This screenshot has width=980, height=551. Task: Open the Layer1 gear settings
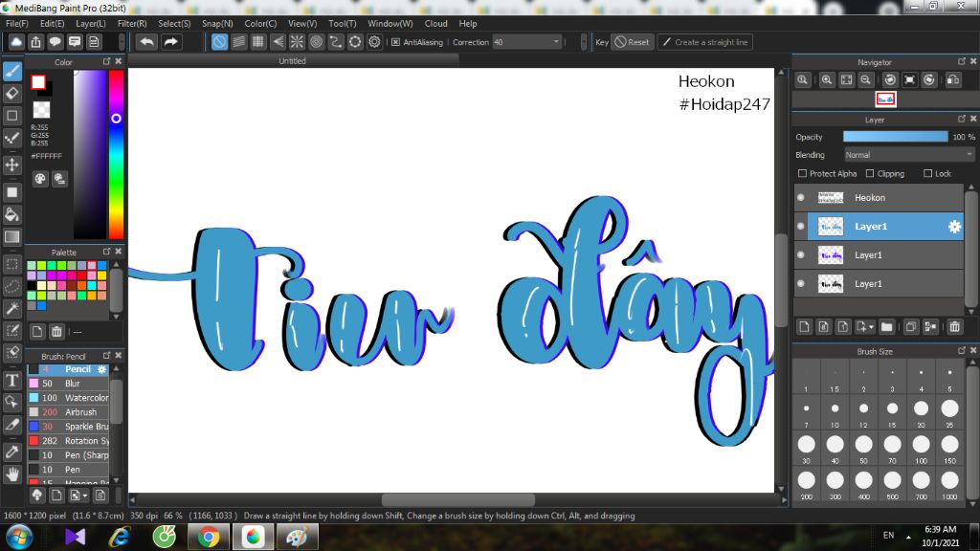[x=954, y=227]
